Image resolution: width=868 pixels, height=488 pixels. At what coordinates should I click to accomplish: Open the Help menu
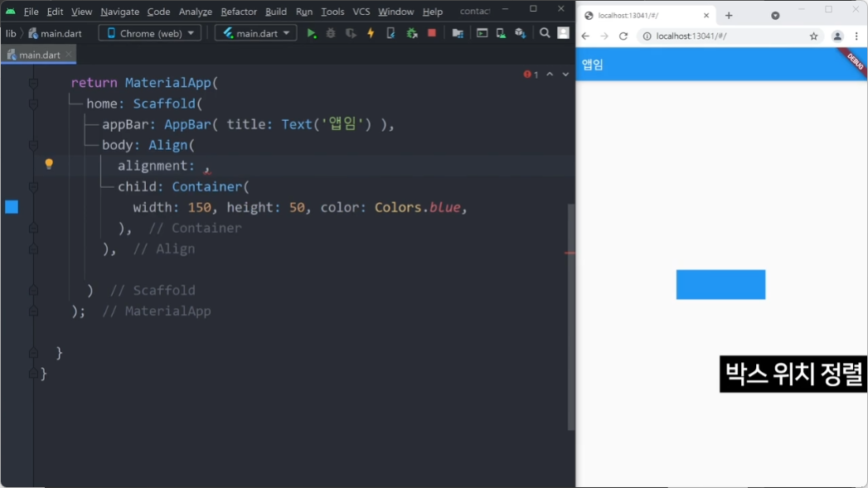(432, 11)
